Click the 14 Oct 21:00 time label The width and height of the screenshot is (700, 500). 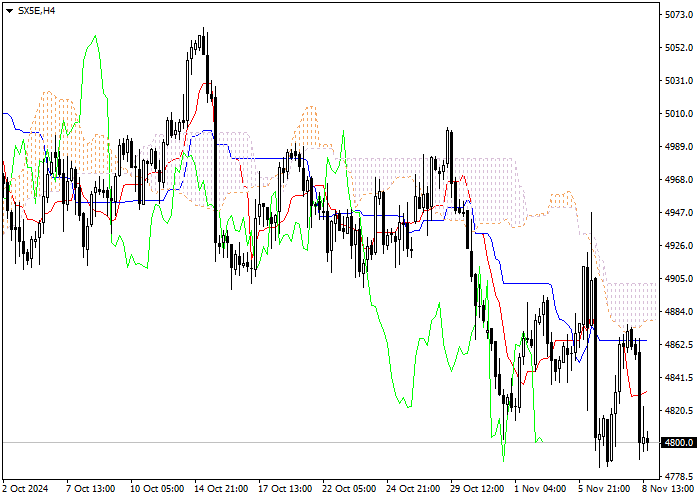(x=221, y=489)
